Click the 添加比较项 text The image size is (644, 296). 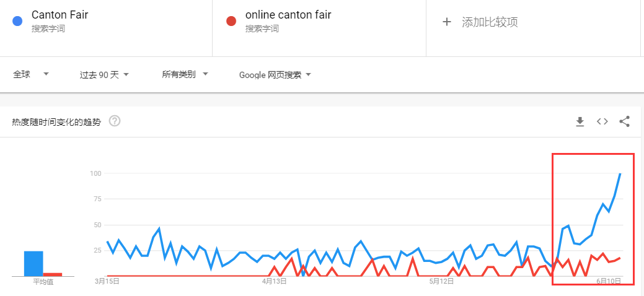tap(490, 22)
